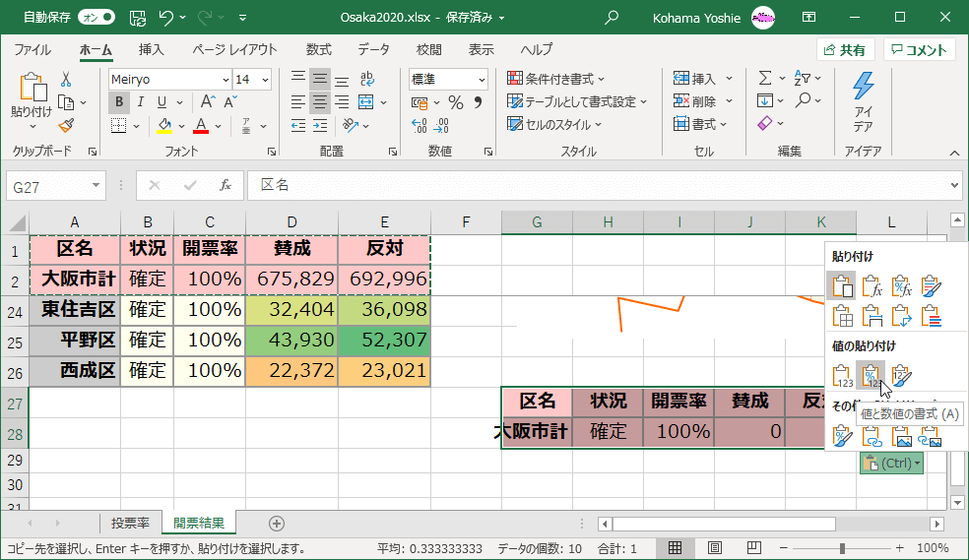Image resolution: width=969 pixels, height=560 pixels.
Task: Expand the Name Box G27 dropdown
Action: click(96, 185)
